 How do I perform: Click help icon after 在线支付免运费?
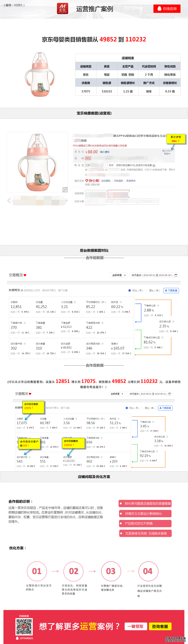tap(154, 166)
